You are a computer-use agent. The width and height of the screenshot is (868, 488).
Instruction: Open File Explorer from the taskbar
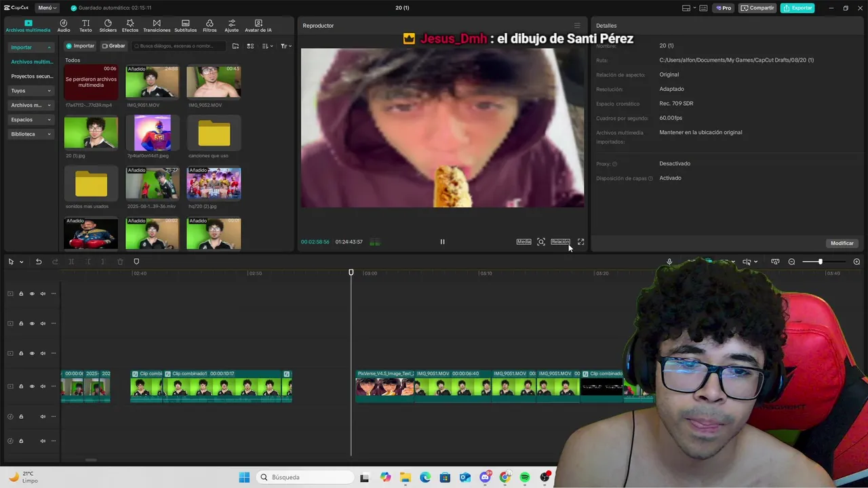(x=405, y=477)
